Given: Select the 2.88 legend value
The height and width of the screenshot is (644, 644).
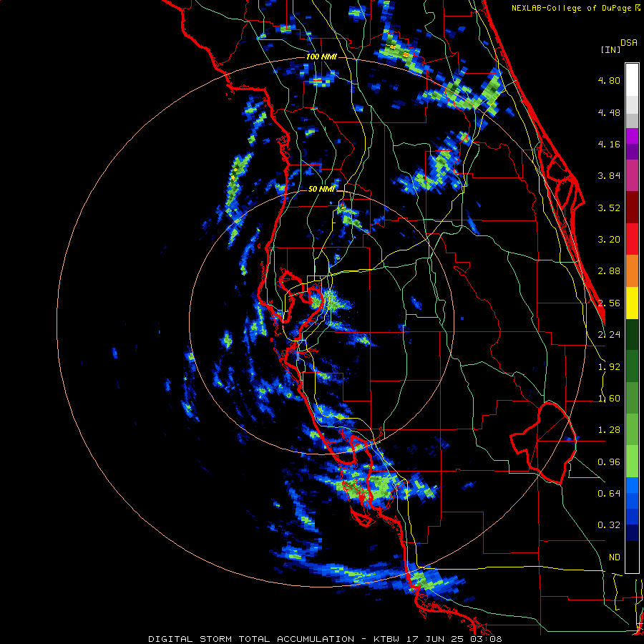Looking at the screenshot, I should tap(609, 271).
